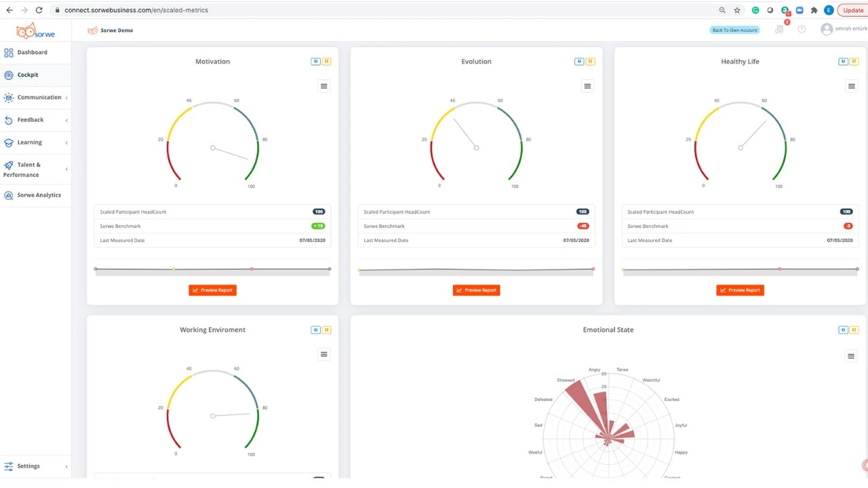Click the Emotional State card title
868x488 pixels.
[608, 330]
